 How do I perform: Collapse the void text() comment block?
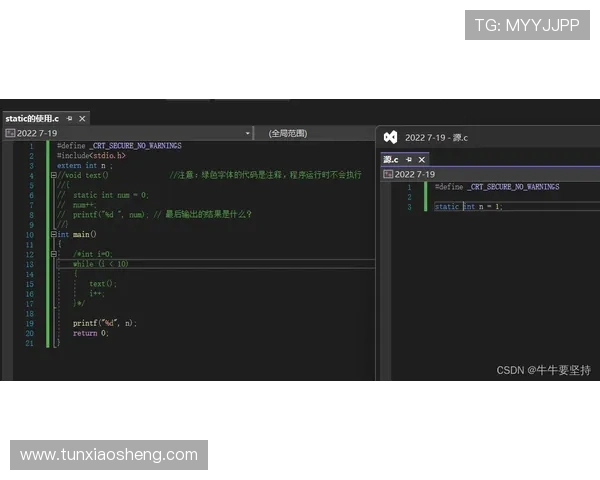click(x=53, y=175)
